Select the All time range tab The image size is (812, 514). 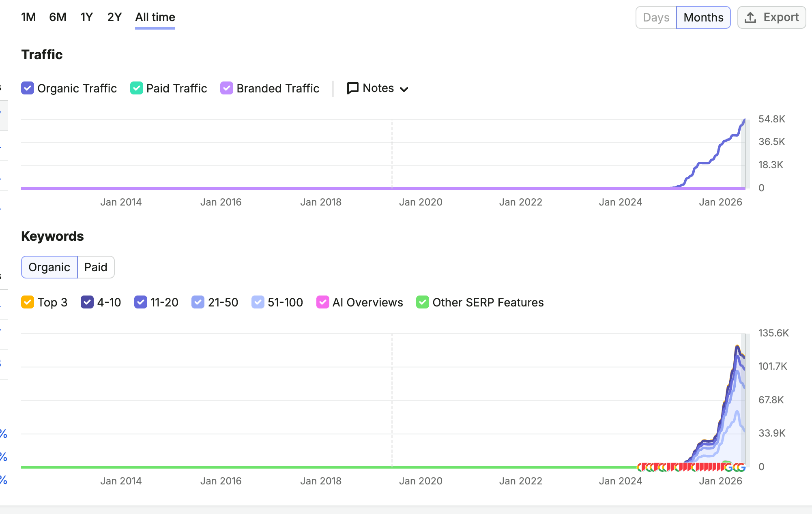pos(155,17)
